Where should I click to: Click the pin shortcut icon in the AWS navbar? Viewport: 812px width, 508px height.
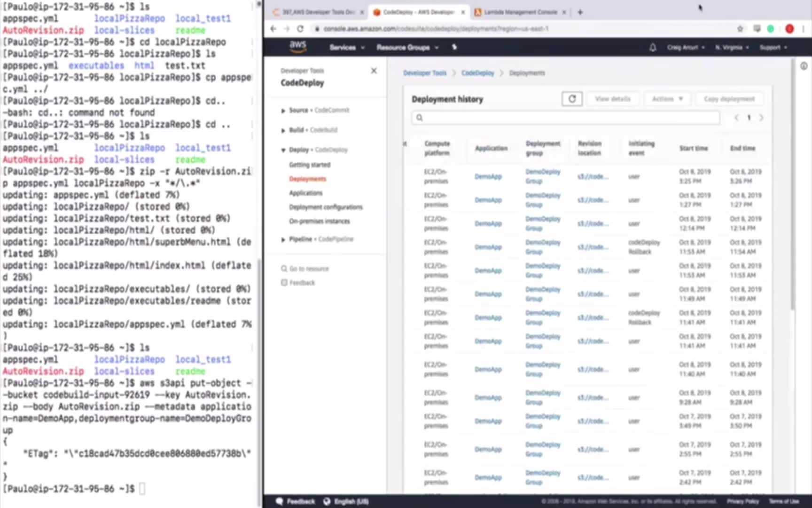click(x=454, y=48)
